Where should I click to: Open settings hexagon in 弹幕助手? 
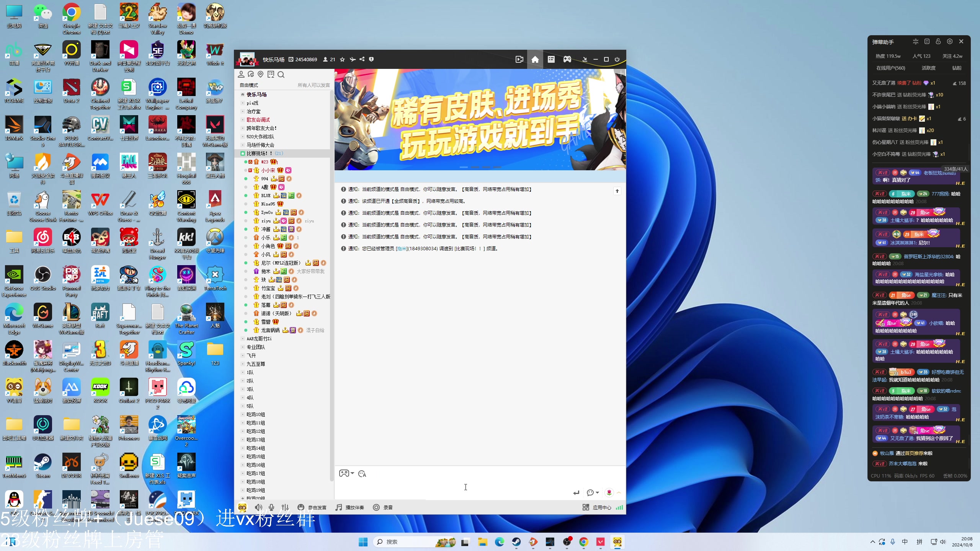click(x=950, y=41)
